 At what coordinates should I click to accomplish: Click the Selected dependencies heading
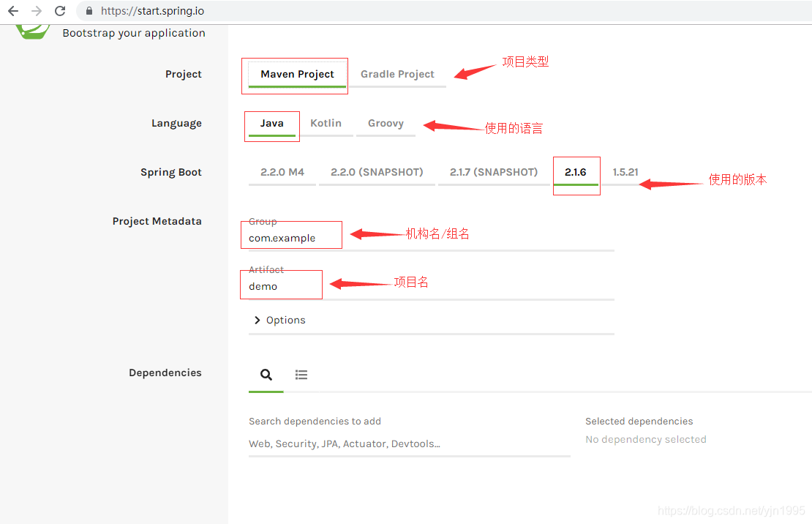[639, 422]
